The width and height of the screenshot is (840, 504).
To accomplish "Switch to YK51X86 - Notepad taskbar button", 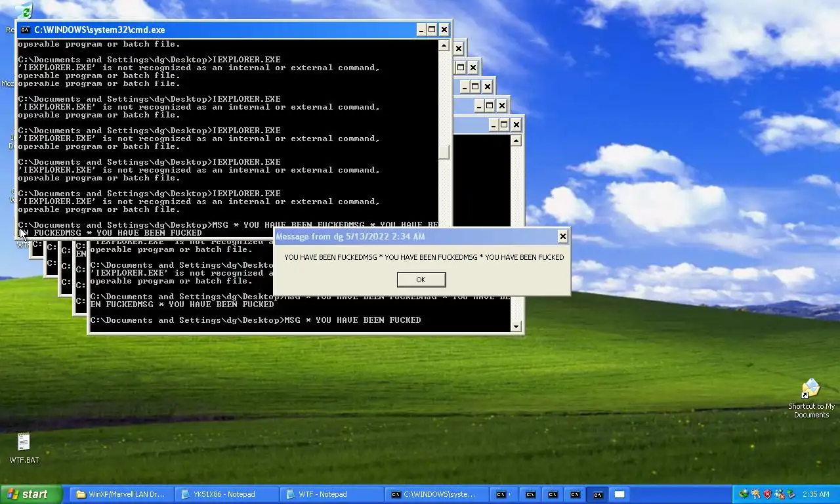I will coord(227,494).
